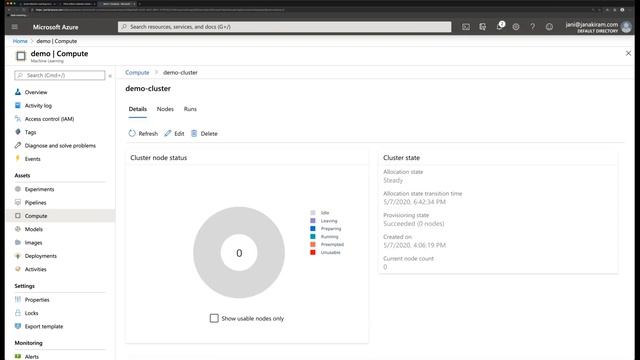Open the notifications bell
This screenshot has height=360, width=640.
(500, 27)
